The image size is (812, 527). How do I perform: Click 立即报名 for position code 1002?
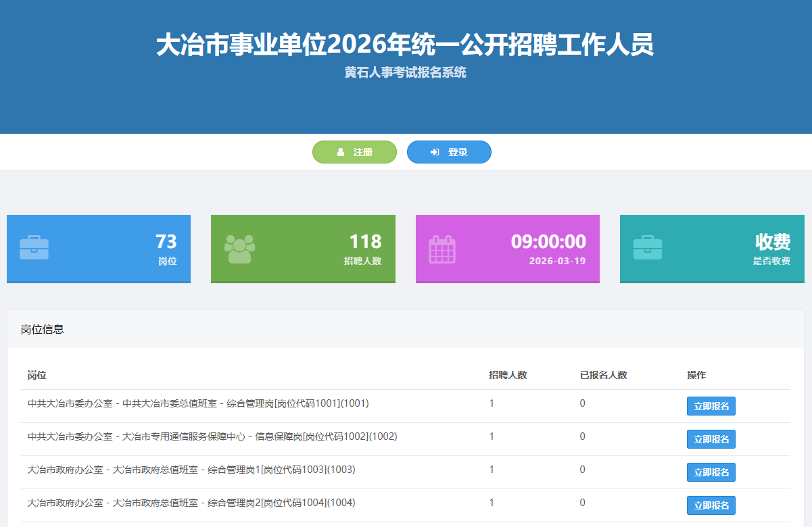(x=711, y=439)
